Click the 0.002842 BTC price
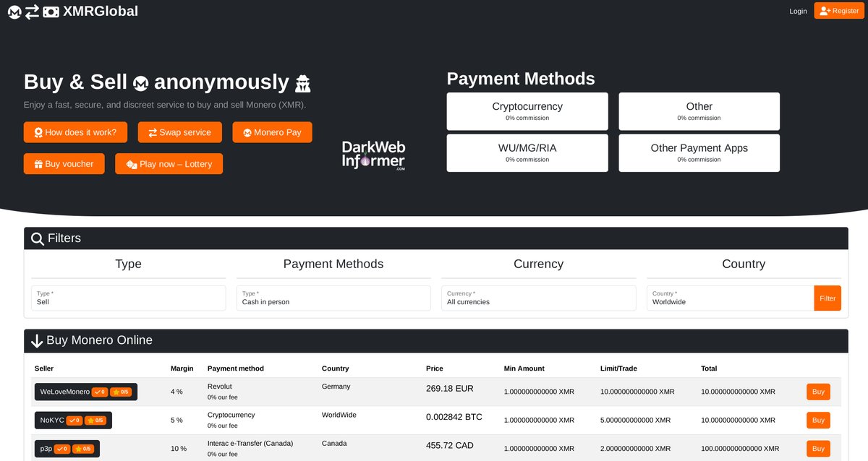 454,417
